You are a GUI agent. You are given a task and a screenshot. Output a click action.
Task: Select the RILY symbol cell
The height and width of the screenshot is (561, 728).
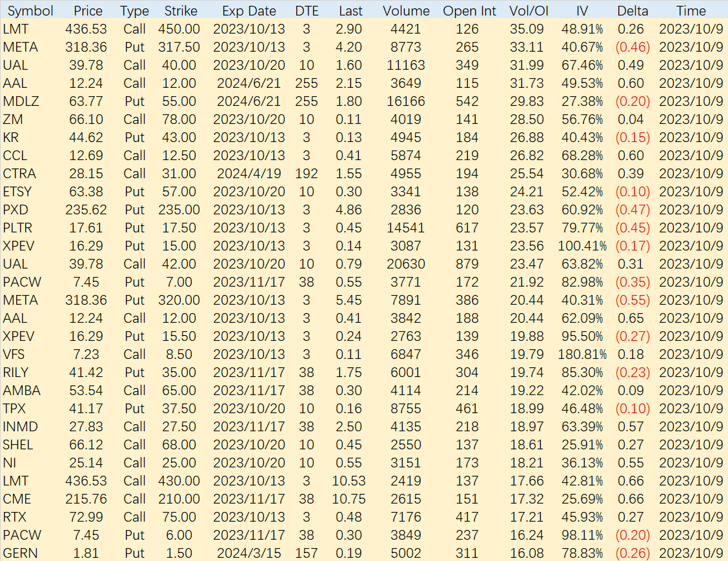(x=15, y=372)
